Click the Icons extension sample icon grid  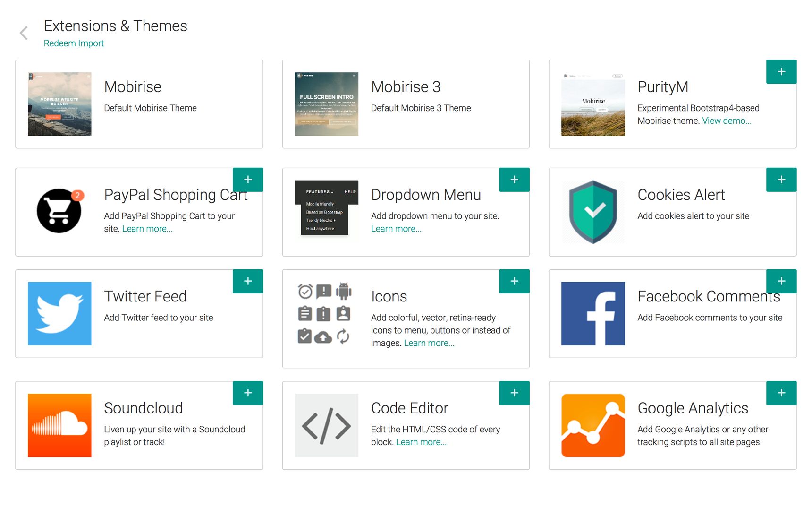pos(324,313)
